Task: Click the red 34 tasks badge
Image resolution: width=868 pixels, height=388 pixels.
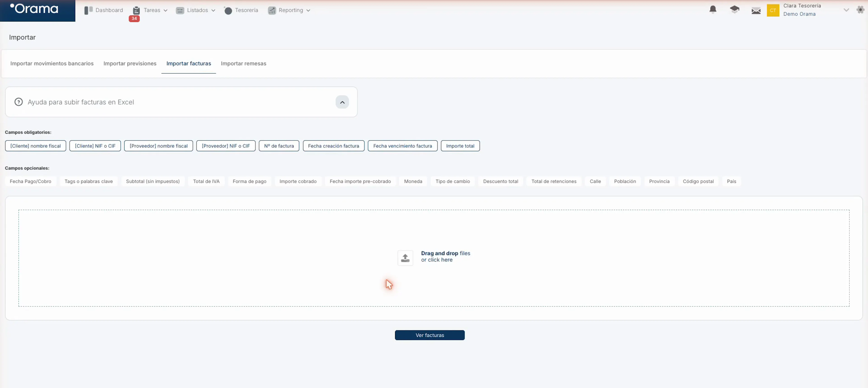Action: click(x=134, y=19)
